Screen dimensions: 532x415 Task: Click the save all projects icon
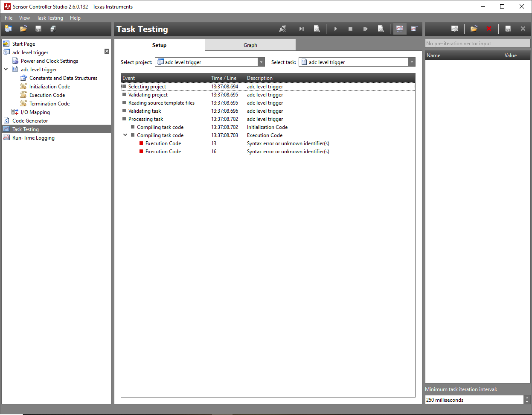click(53, 29)
